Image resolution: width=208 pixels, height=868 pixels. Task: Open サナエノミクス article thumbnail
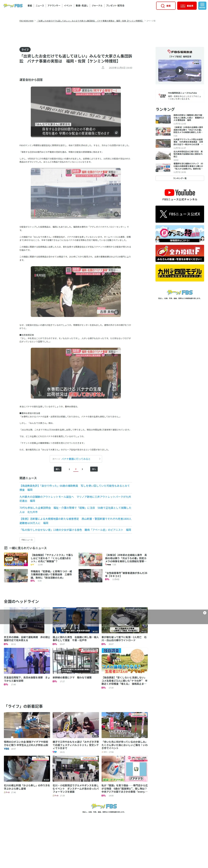point(16,559)
